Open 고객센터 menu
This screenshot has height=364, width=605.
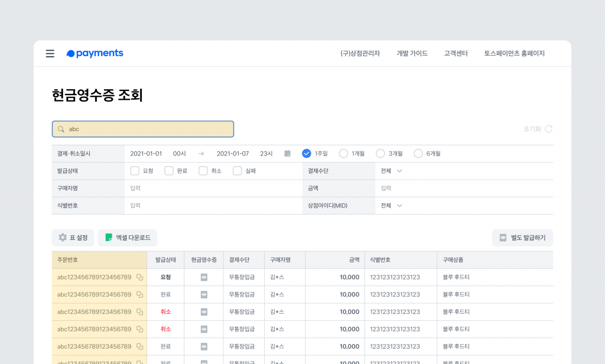point(456,54)
